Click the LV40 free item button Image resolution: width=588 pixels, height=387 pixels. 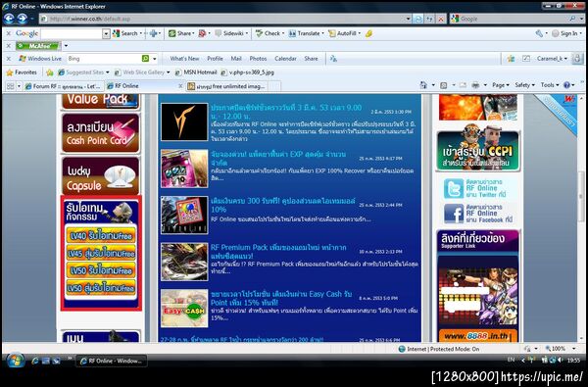tap(101, 236)
